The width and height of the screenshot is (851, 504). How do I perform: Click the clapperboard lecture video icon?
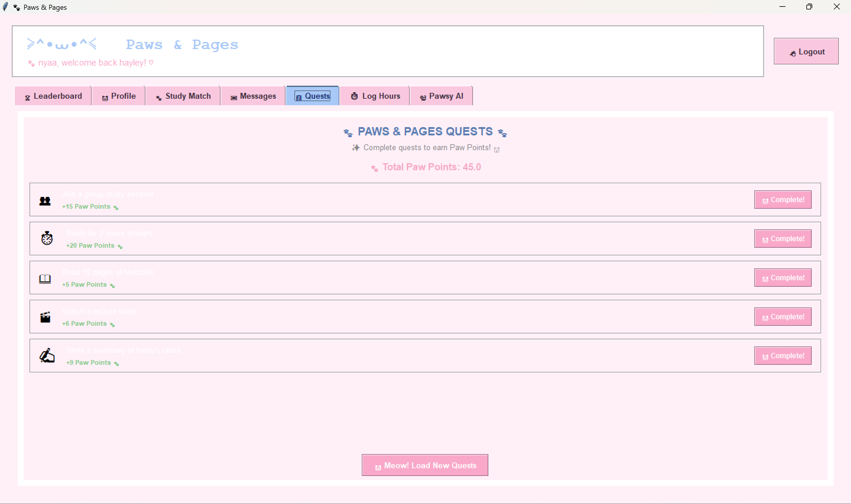(45, 317)
